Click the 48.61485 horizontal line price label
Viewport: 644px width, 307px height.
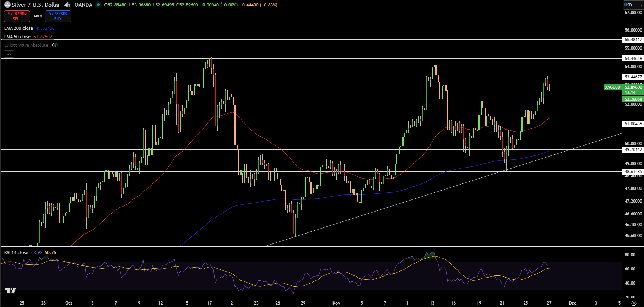(633, 172)
